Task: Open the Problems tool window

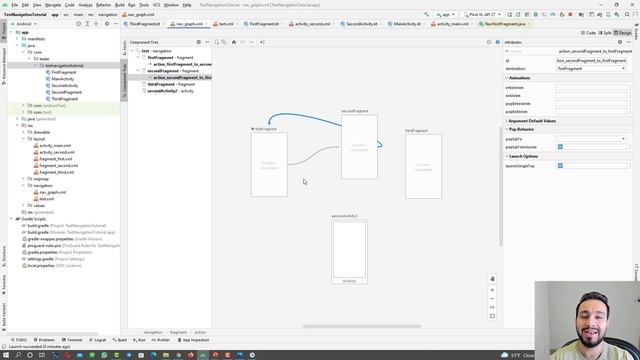Action: click(x=44, y=340)
